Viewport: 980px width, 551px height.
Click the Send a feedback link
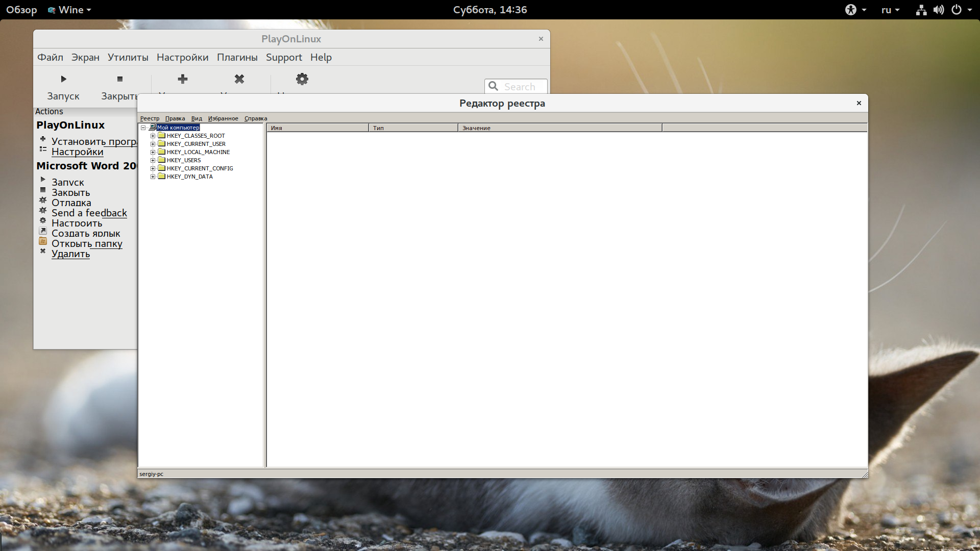click(x=89, y=213)
